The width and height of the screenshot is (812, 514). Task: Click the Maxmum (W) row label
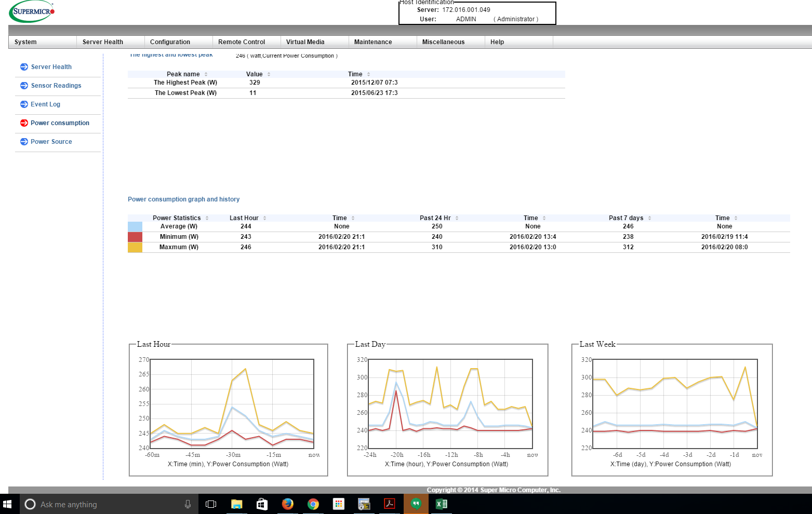coord(179,247)
